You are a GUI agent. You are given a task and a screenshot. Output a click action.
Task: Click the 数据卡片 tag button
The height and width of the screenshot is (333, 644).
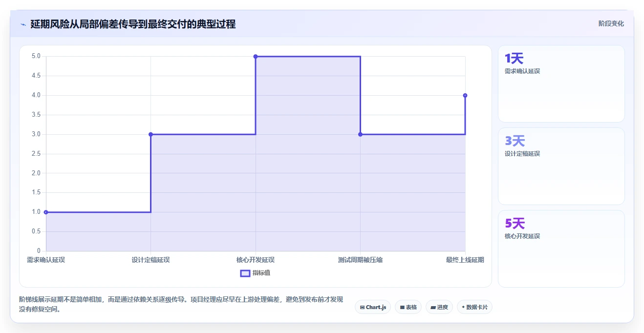point(474,307)
